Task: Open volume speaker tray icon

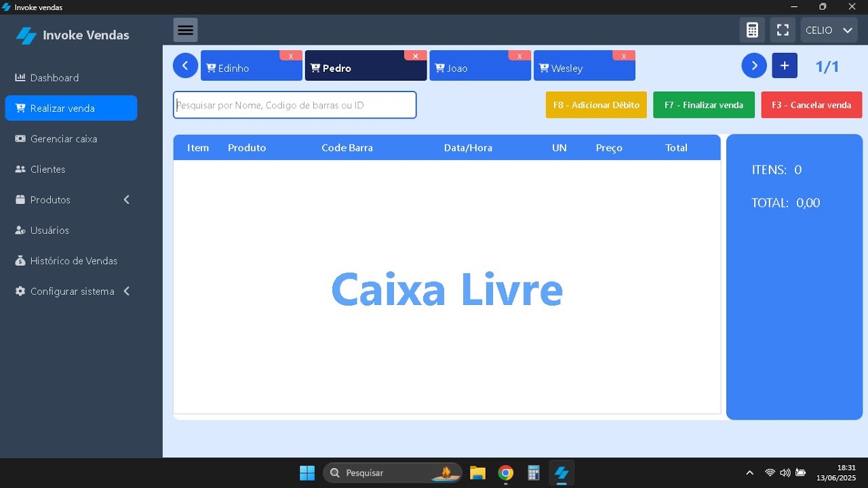Action: (785, 473)
